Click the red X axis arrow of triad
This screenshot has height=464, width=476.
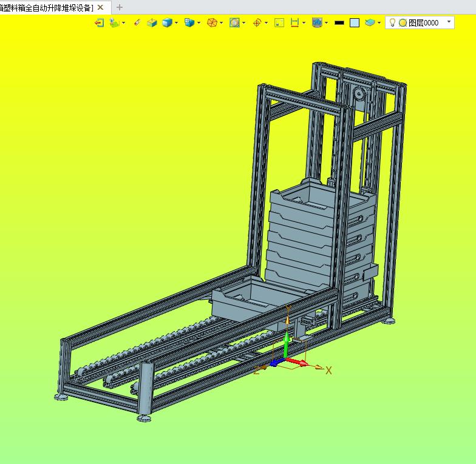pos(297,361)
